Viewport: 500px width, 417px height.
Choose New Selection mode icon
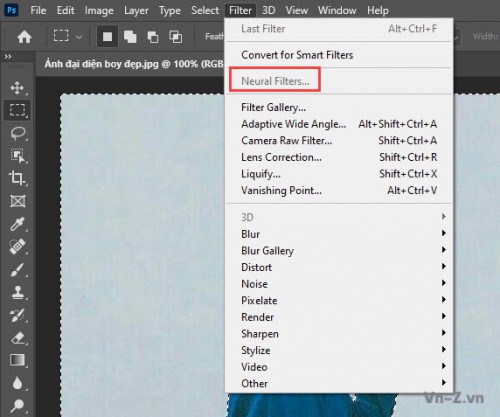click(x=107, y=36)
